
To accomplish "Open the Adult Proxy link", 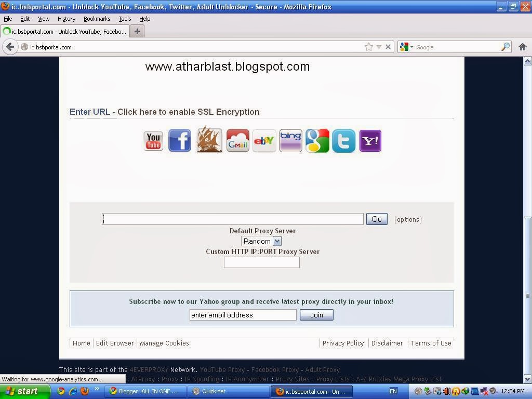I will point(322,369).
